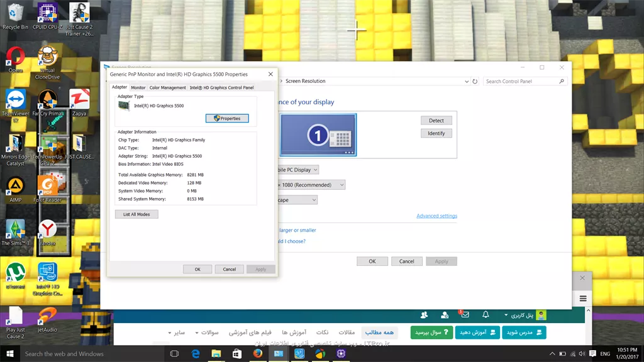Select the highlighted 'همه مطالب' website menu item
The image size is (644, 362).
pos(379,332)
